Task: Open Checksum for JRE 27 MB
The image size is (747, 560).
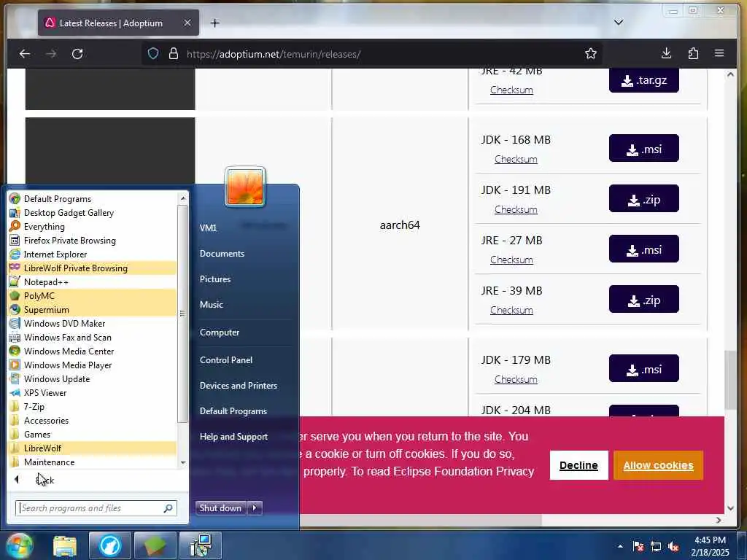Action: pos(511,260)
